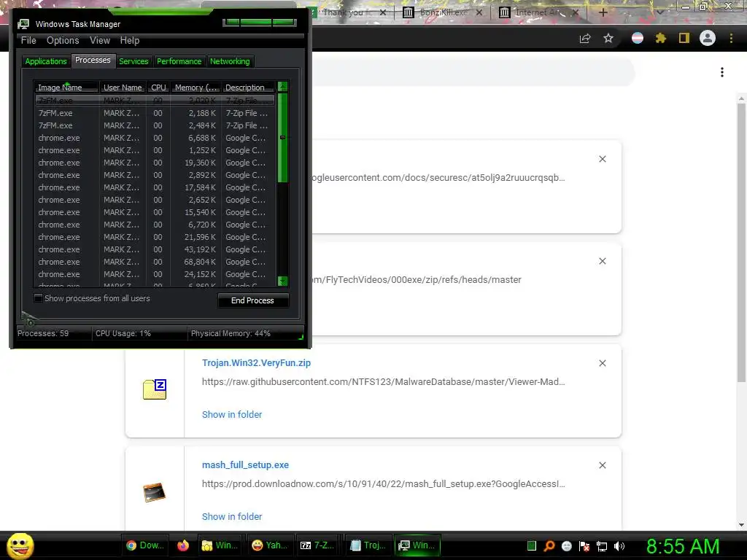Click the Chrome share page icon
The image size is (747, 560).
point(585,38)
